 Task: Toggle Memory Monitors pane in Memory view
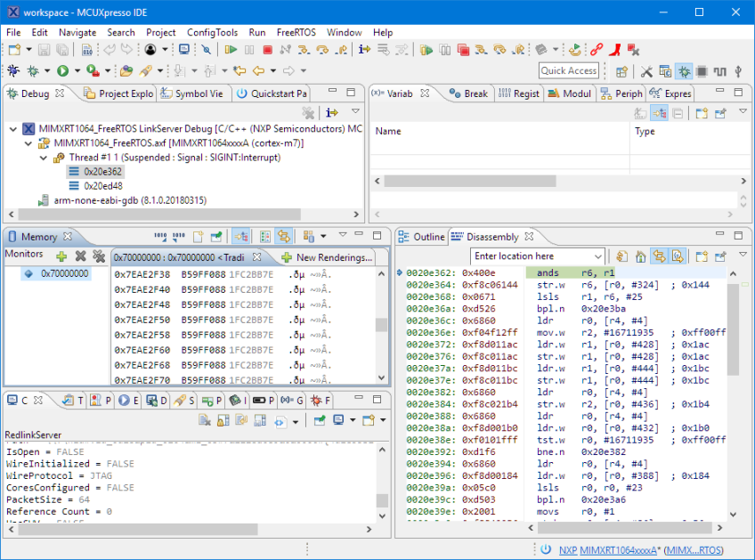(x=240, y=237)
